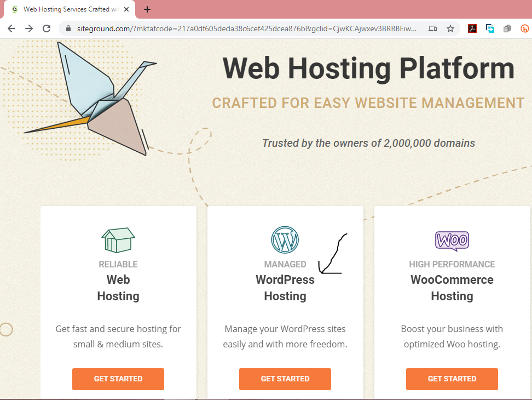Click the WordPress Hosting card title
The width and height of the screenshot is (532, 400).
(x=285, y=288)
